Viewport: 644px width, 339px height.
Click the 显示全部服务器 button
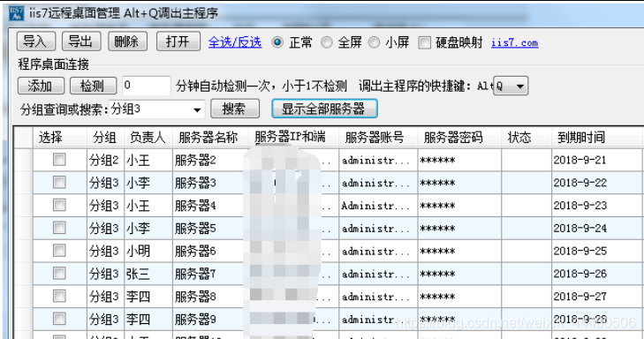(324, 109)
